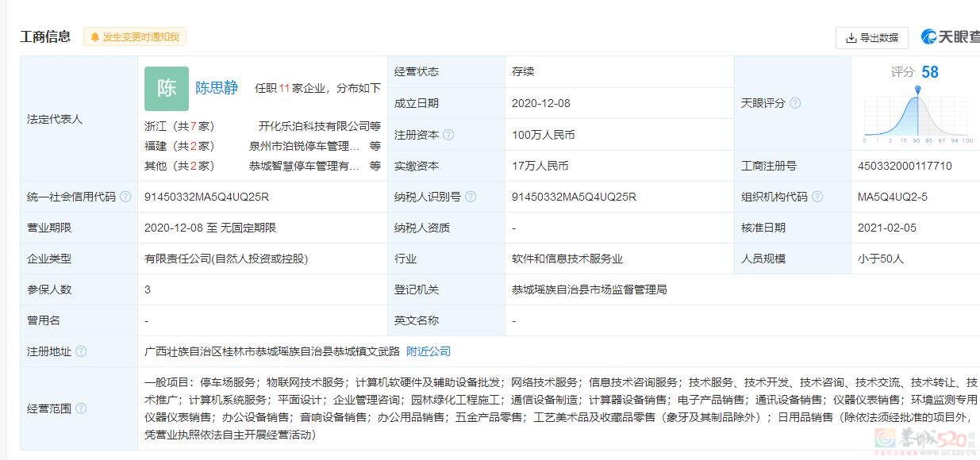Click help icon next to 天眼评分
Image resolution: width=980 pixels, height=460 pixels.
tap(795, 103)
